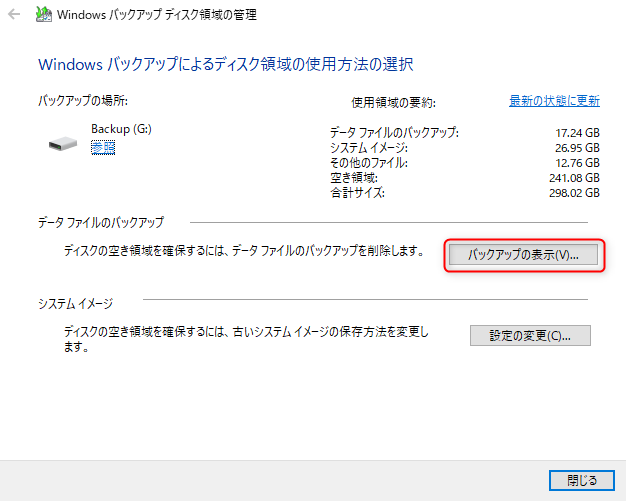Click the バックアップの場所 label
This screenshot has width=626, height=501.
coord(83,101)
